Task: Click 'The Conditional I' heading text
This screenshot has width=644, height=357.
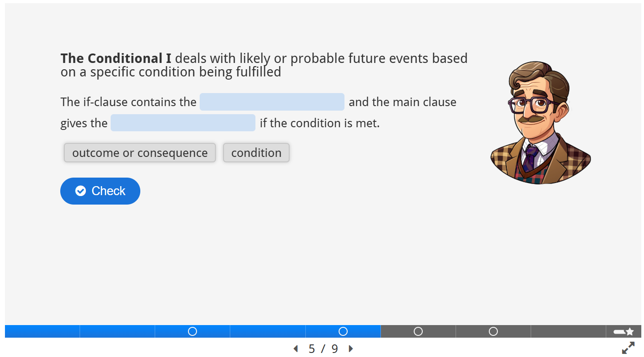Action: pyautogui.click(x=116, y=58)
